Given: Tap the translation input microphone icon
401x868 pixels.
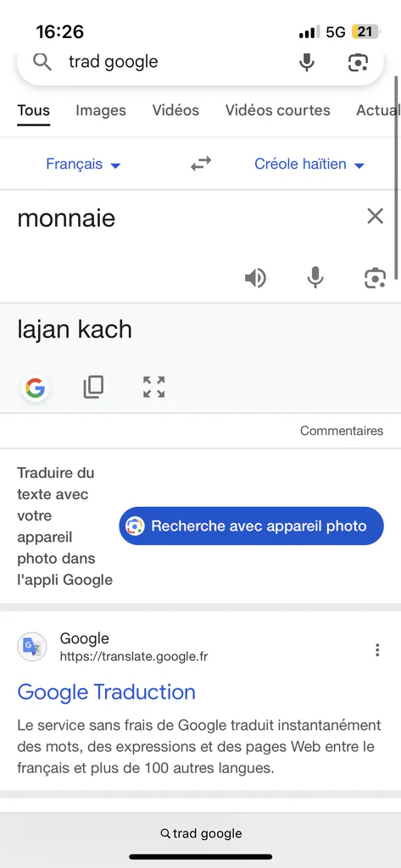Looking at the screenshot, I should [315, 277].
